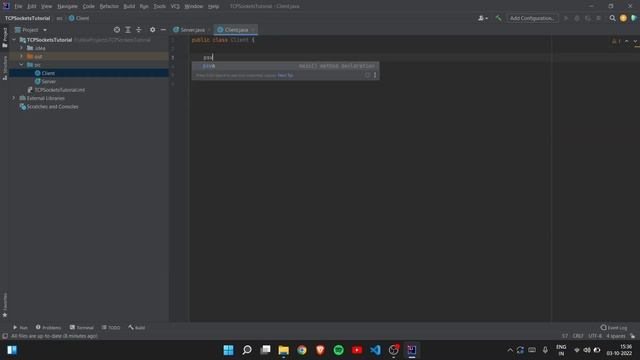Image resolution: width=640 pixels, height=360 pixels.
Task: Click the Debug bug icon in toolbar
Action: (577, 18)
